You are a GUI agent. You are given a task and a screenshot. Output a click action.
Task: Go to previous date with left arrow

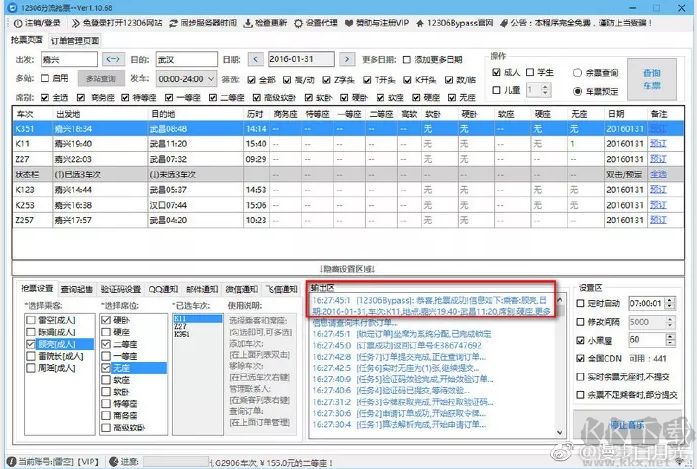click(x=255, y=59)
